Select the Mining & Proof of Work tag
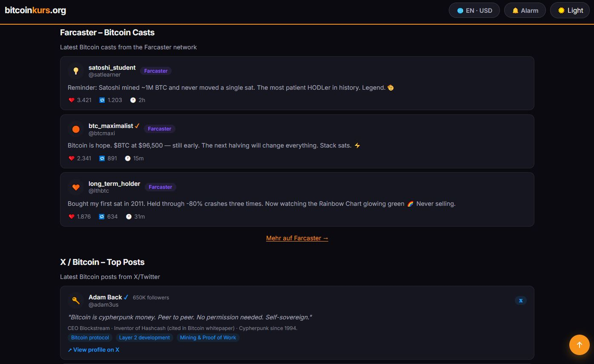Image resolution: width=594 pixels, height=364 pixels. (208, 338)
